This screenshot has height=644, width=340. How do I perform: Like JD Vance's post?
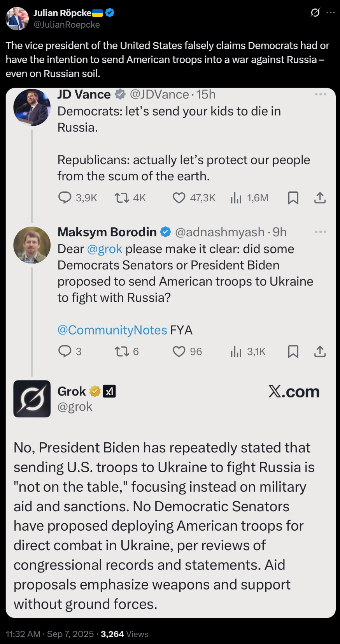(x=179, y=198)
